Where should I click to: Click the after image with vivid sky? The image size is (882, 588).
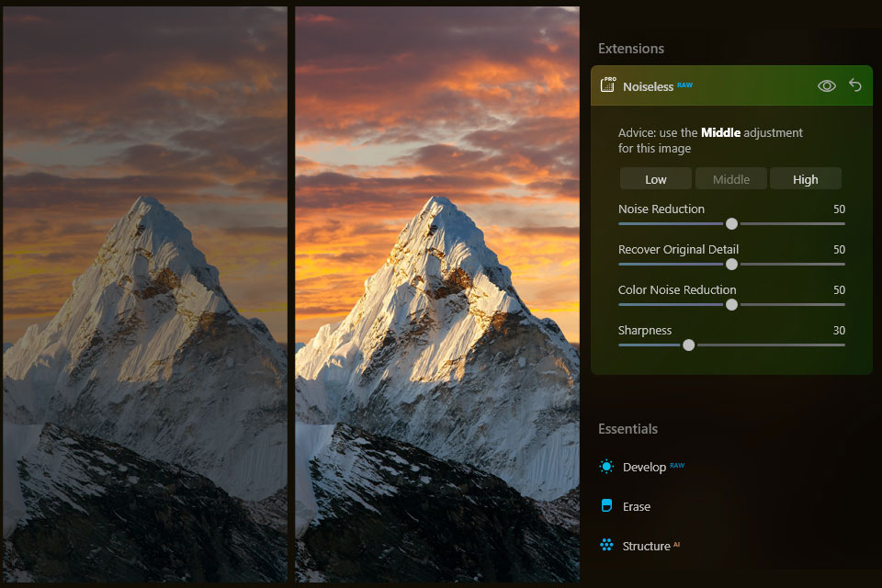click(x=437, y=294)
